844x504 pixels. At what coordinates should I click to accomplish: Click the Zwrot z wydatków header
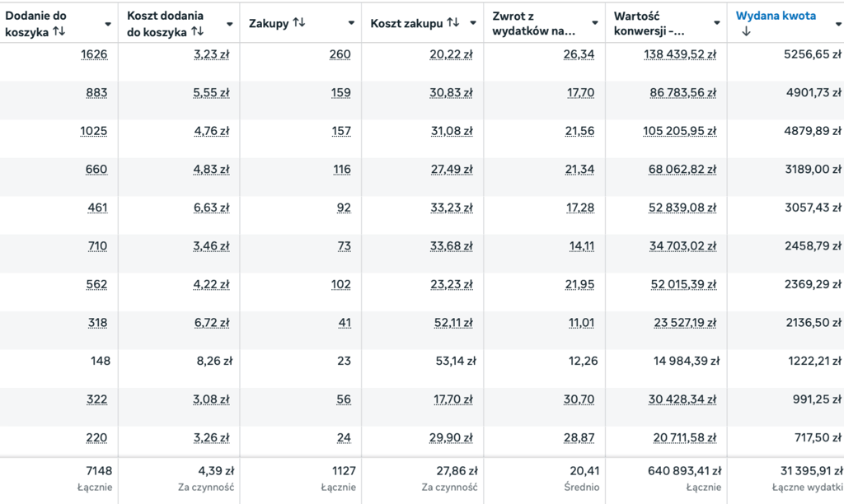(533, 23)
